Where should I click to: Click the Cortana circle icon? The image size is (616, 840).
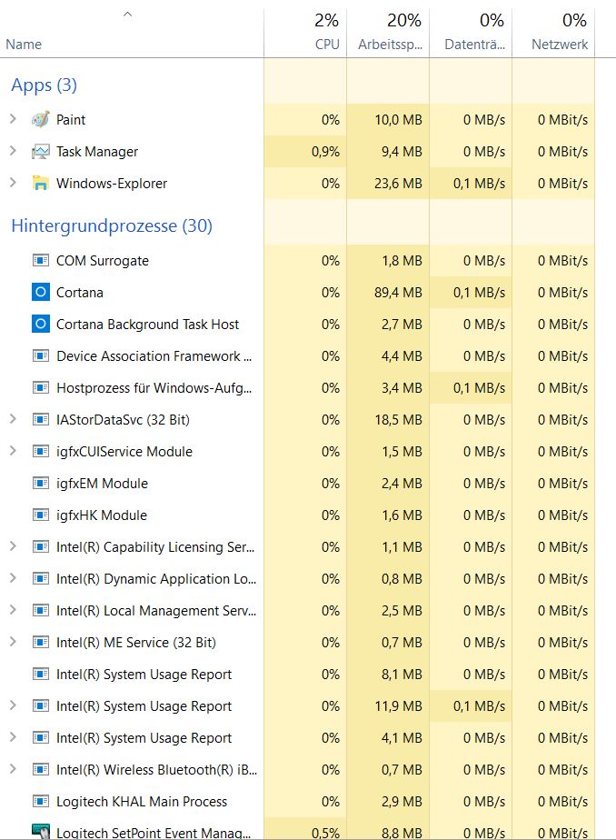point(40,293)
